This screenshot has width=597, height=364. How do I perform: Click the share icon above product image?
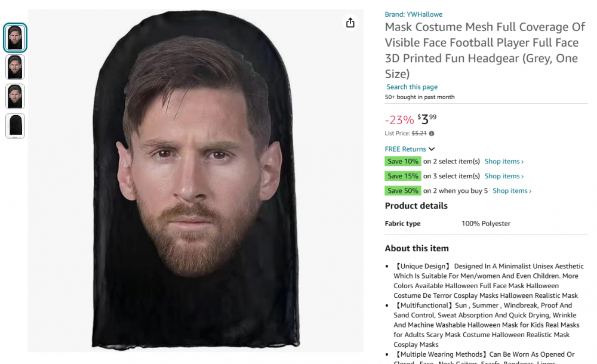point(350,23)
